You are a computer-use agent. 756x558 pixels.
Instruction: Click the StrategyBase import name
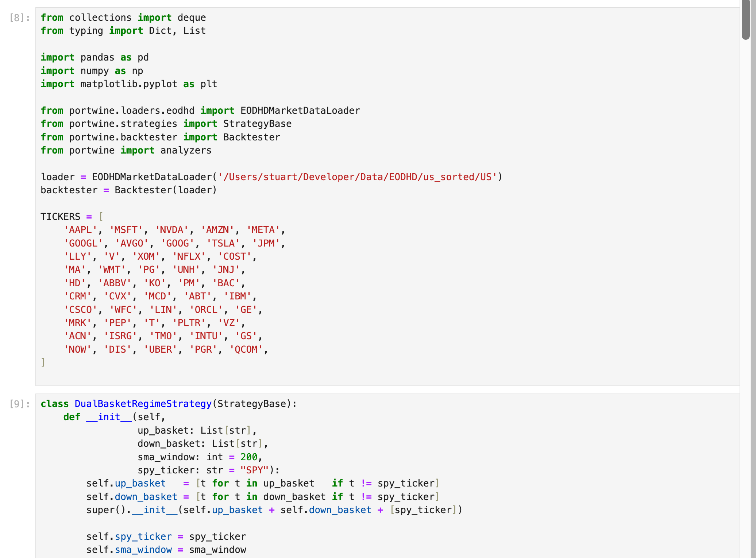coord(257,124)
